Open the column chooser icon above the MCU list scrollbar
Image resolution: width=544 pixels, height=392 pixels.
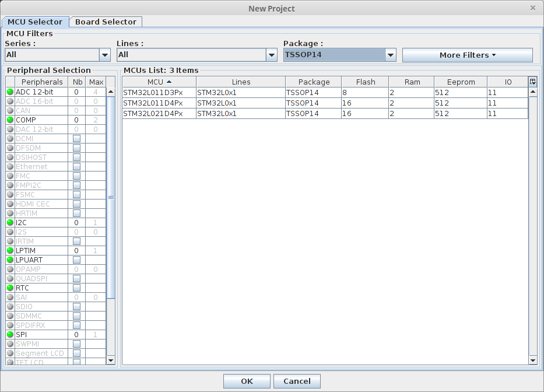[533, 82]
